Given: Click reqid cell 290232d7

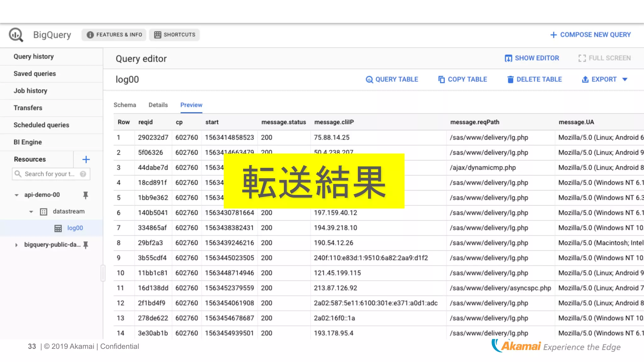Looking at the screenshot, I should pyautogui.click(x=153, y=138).
